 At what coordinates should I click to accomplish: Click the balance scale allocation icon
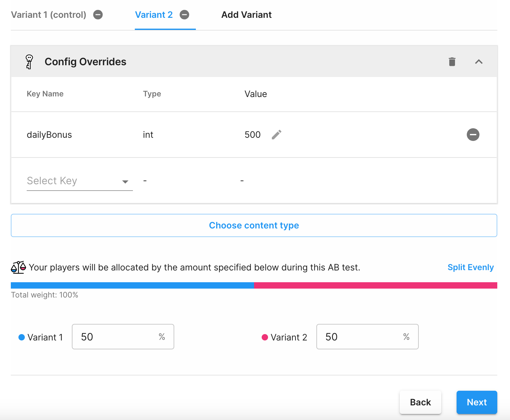click(18, 267)
